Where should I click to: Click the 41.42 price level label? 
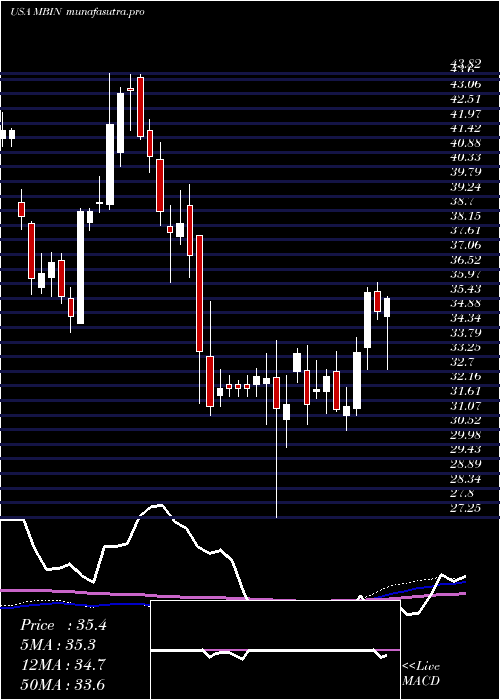[465, 128]
